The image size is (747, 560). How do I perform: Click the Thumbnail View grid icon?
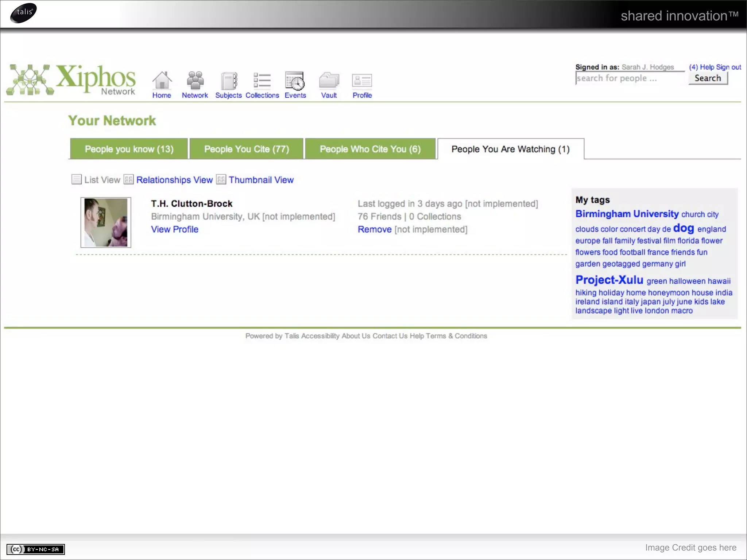point(221,179)
